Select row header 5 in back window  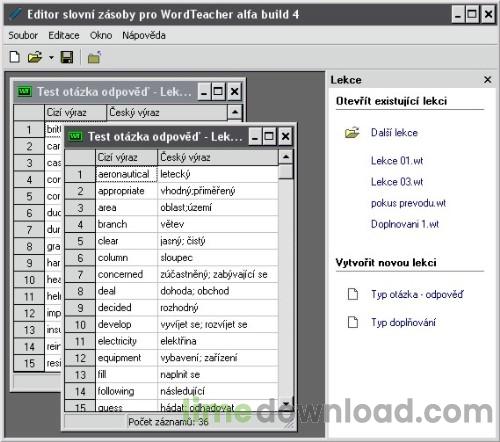pyautogui.click(x=29, y=196)
